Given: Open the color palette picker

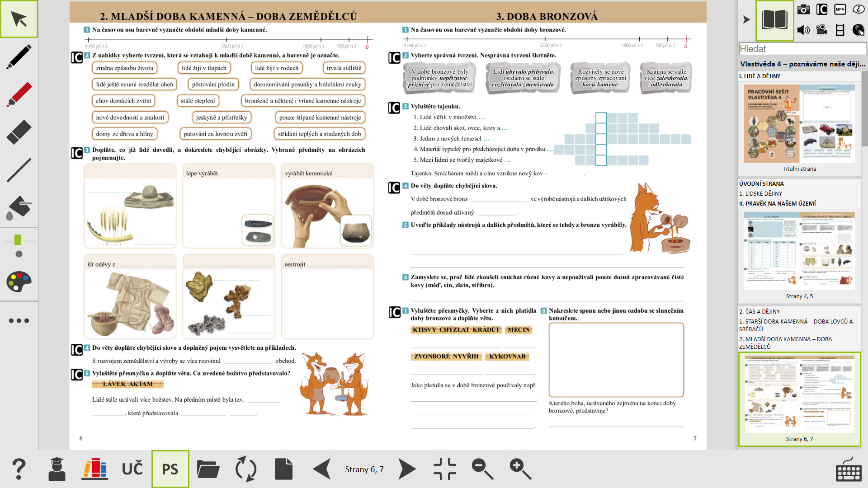Looking at the screenshot, I should pos(19,282).
